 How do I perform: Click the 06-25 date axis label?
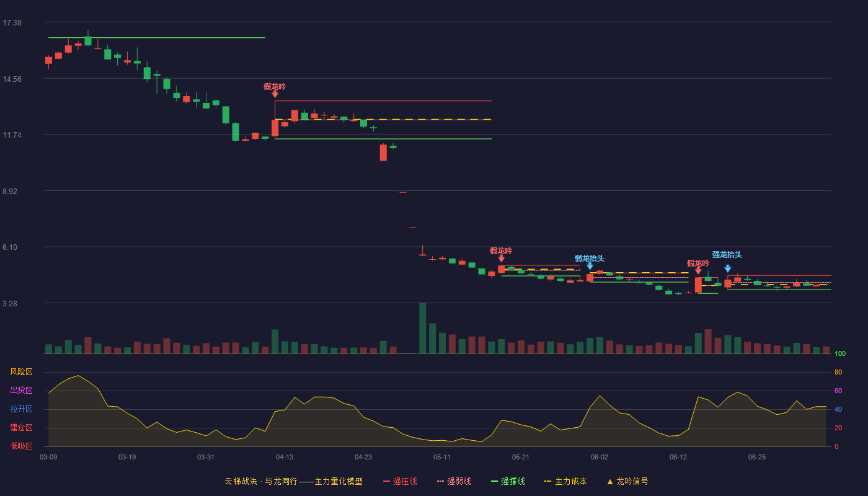(757, 457)
